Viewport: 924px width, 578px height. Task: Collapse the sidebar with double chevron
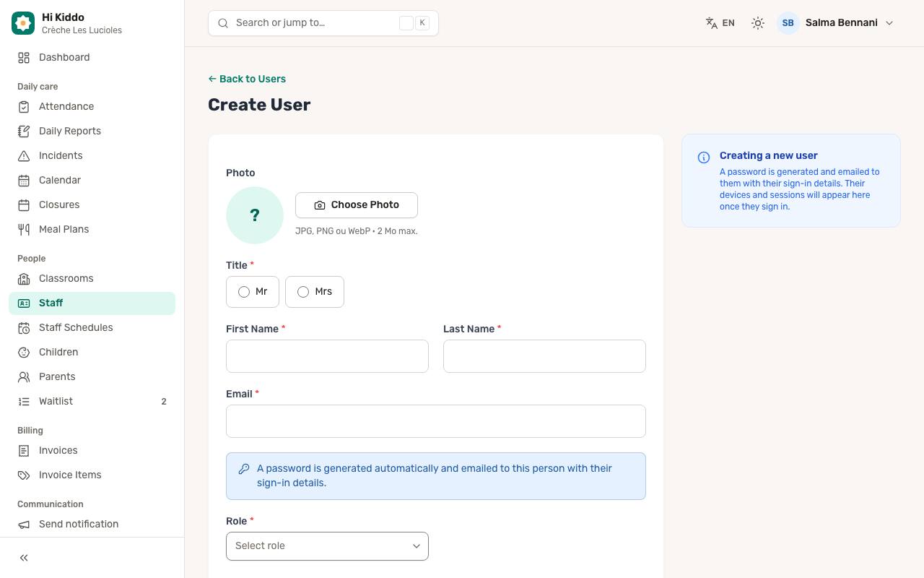(x=24, y=558)
